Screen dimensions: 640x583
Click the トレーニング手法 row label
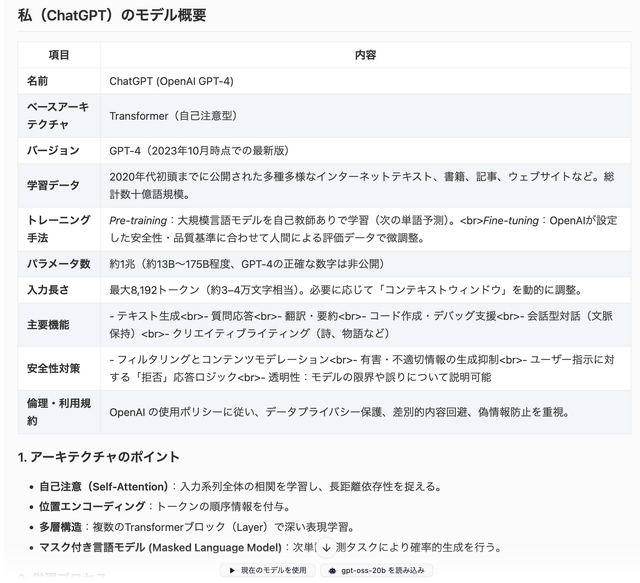(x=59, y=229)
